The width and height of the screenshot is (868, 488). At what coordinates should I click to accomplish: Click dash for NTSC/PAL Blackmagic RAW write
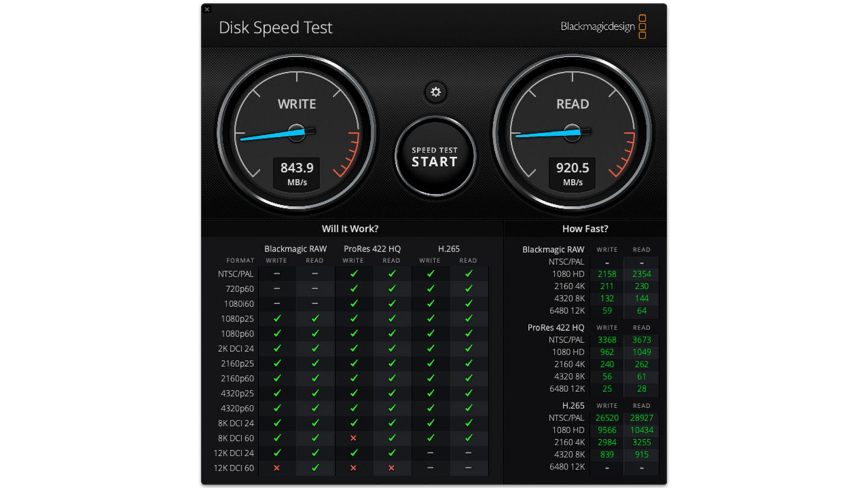click(277, 274)
